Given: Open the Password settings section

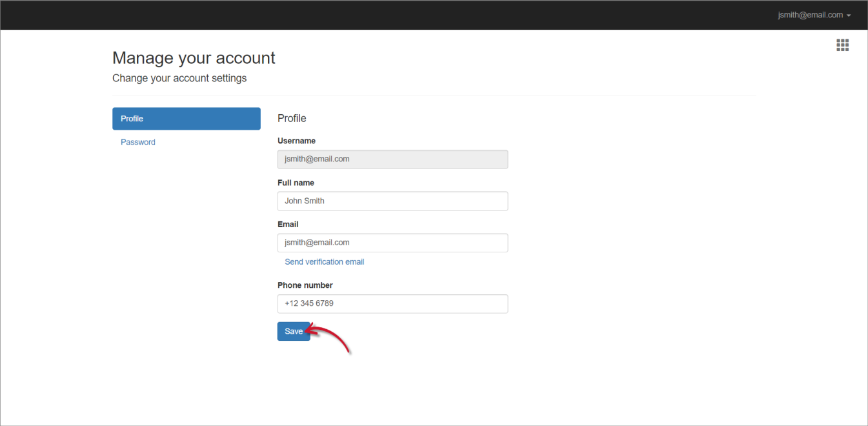Looking at the screenshot, I should pyautogui.click(x=137, y=141).
